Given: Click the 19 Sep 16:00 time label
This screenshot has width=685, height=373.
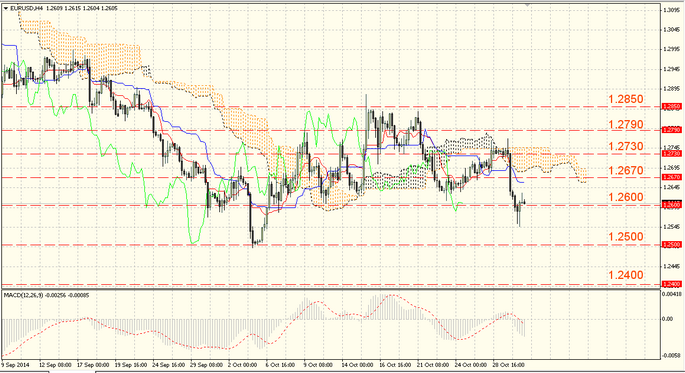Looking at the screenshot, I should pyautogui.click(x=131, y=365).
